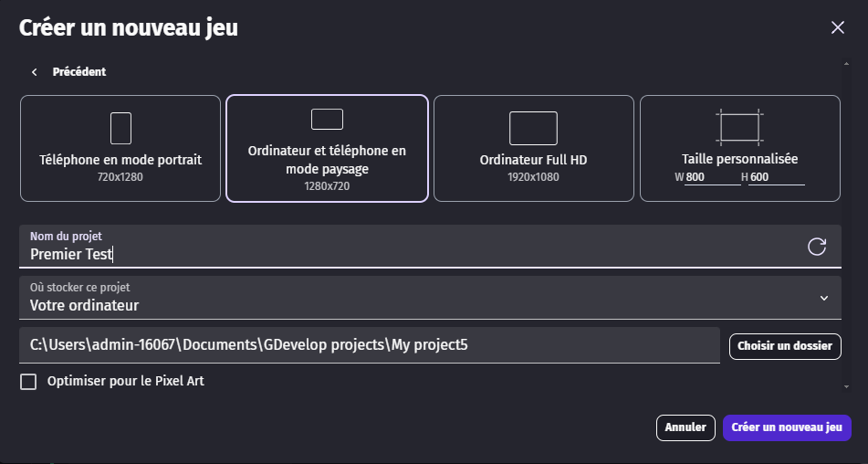
Task: Select Taille personnalisée size option
Action: click(739, 159)
